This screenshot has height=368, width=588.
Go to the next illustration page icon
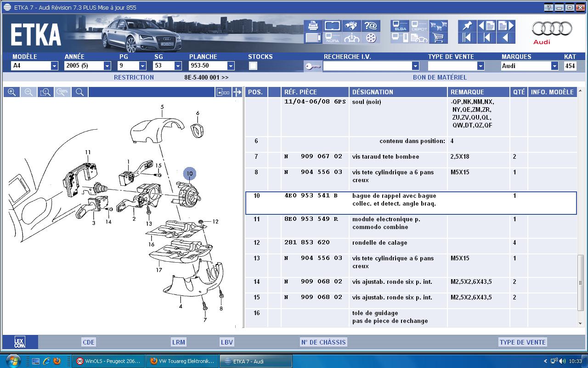tap(506, 26)
